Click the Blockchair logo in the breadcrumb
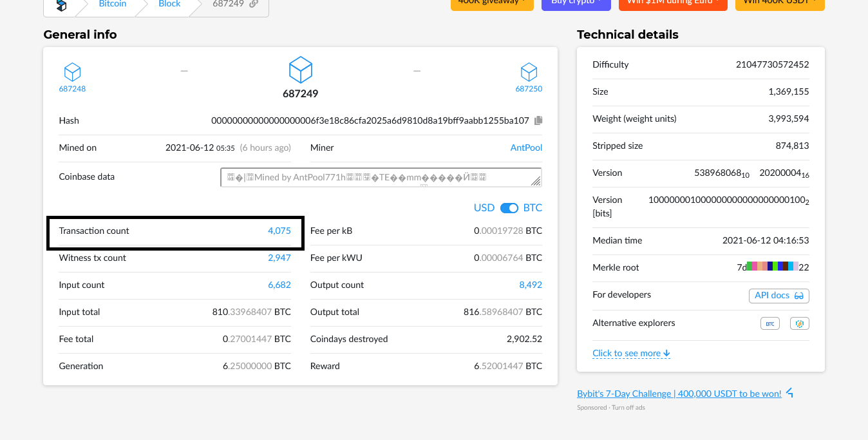This screenshot has height=440, width=868. coord(61,5)
